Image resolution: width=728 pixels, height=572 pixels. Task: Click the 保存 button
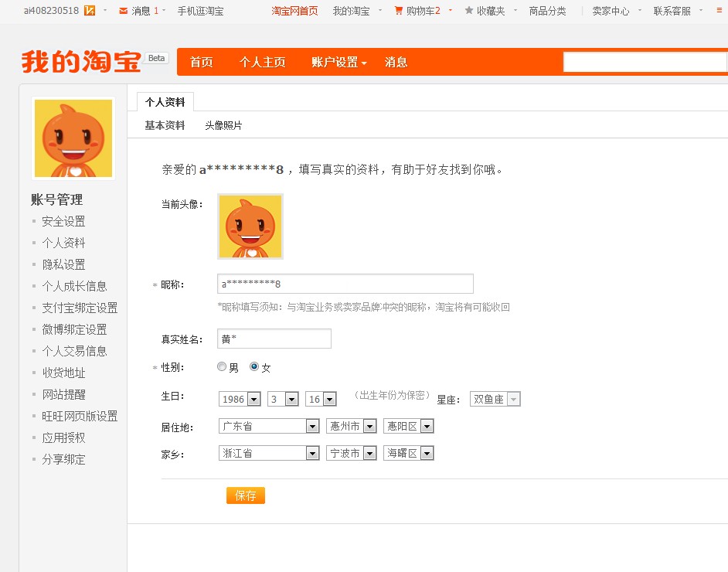(x=246, y=495)
